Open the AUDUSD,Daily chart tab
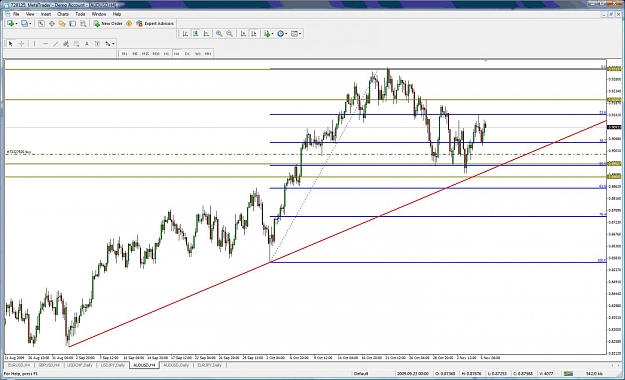Image resolution: width=625 pixels, height=380 pixels. coord(177,365)
